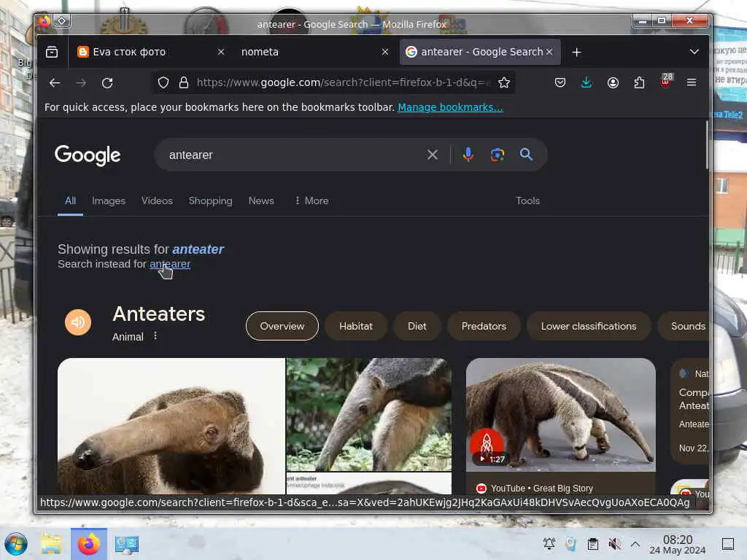Open the network computer taskbar icon
Viewport: 747px width, 560px height.
[x=127, y=544]
